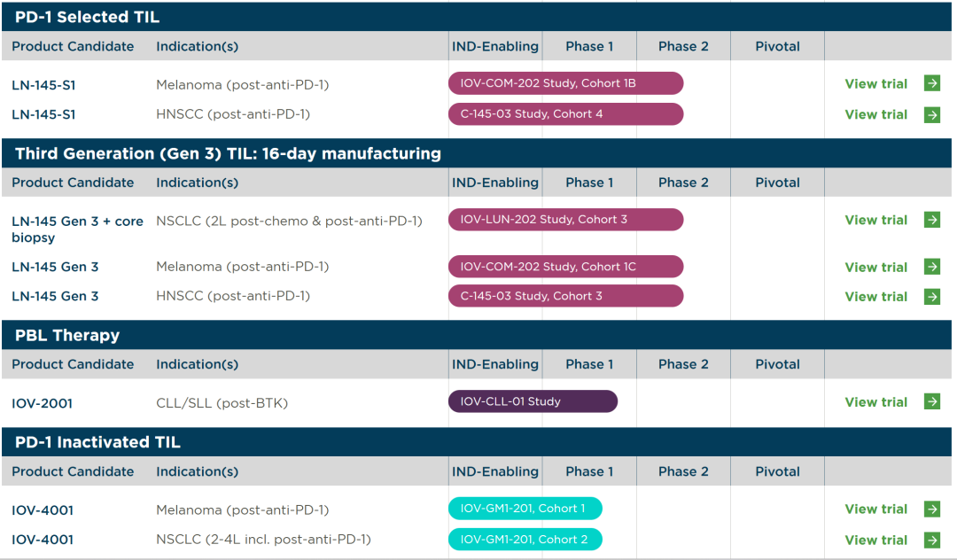Open View trial link for IOV-4001 Melanoma
957x560 pixels.
[x=875, y=509]
